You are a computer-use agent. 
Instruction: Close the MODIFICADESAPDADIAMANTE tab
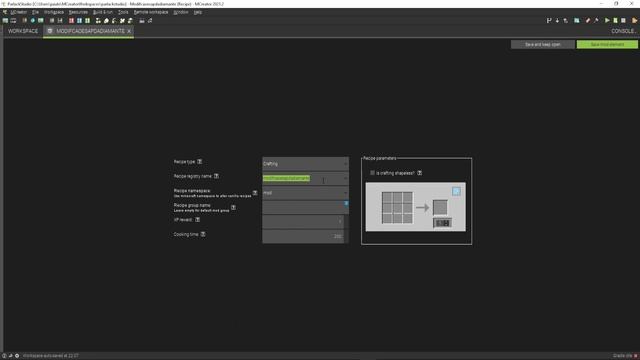[x=129, y=31]
